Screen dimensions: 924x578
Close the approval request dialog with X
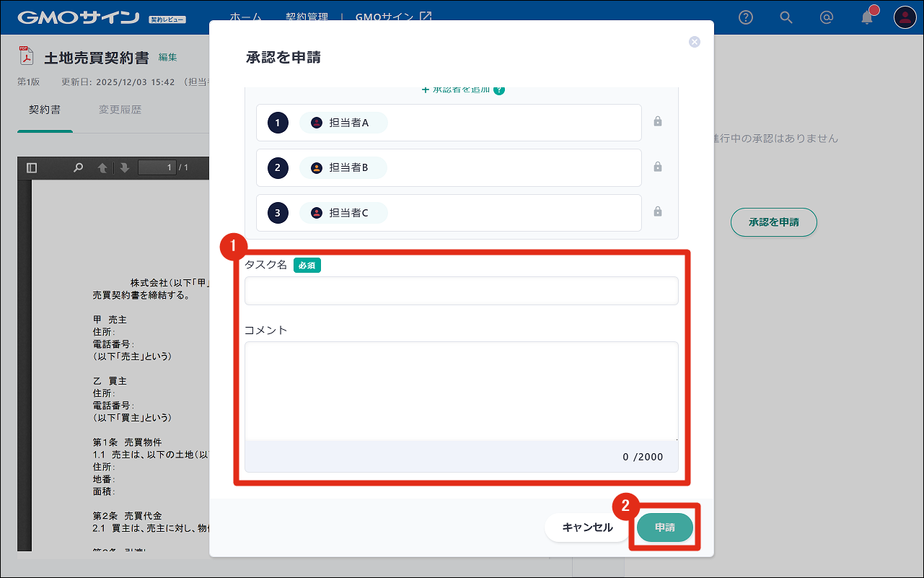click(695, 42)
